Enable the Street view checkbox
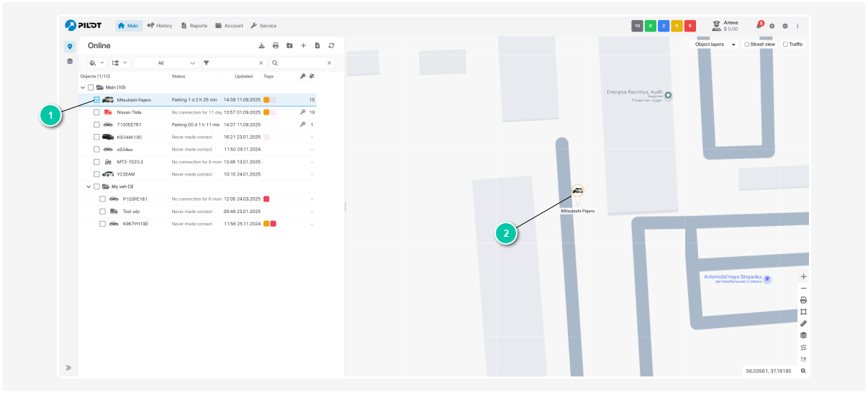Viewport: 868px width, 393px height. click(748, 45)
